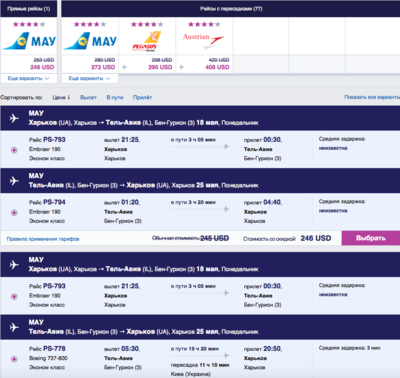Switch to flights with transfers tab

[x=231, y=9]
